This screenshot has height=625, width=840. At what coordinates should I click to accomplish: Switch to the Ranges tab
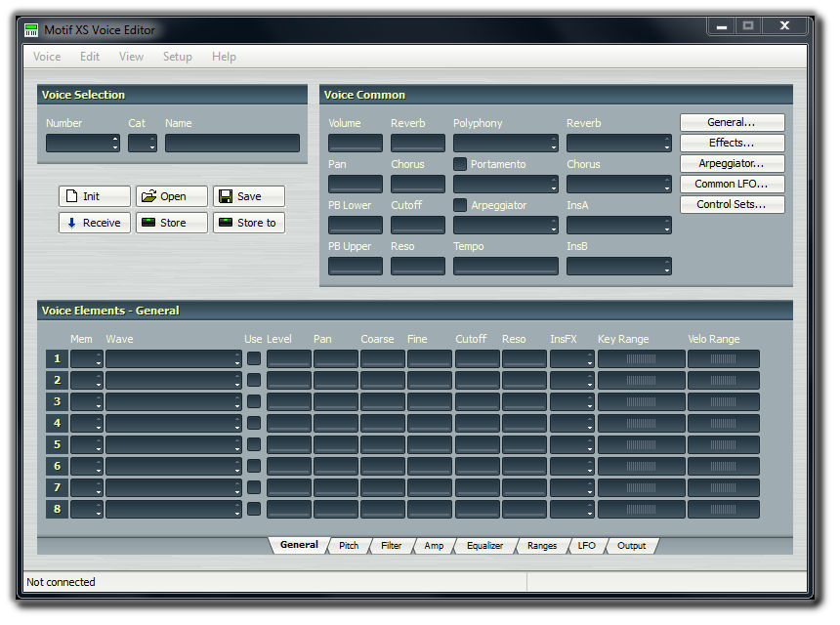542,546
